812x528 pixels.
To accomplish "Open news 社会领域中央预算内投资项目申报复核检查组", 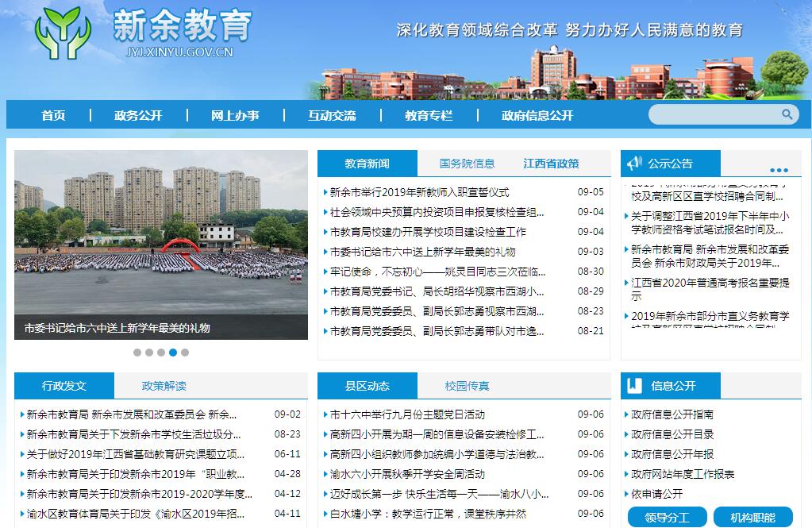I will (x=437, y=212).
